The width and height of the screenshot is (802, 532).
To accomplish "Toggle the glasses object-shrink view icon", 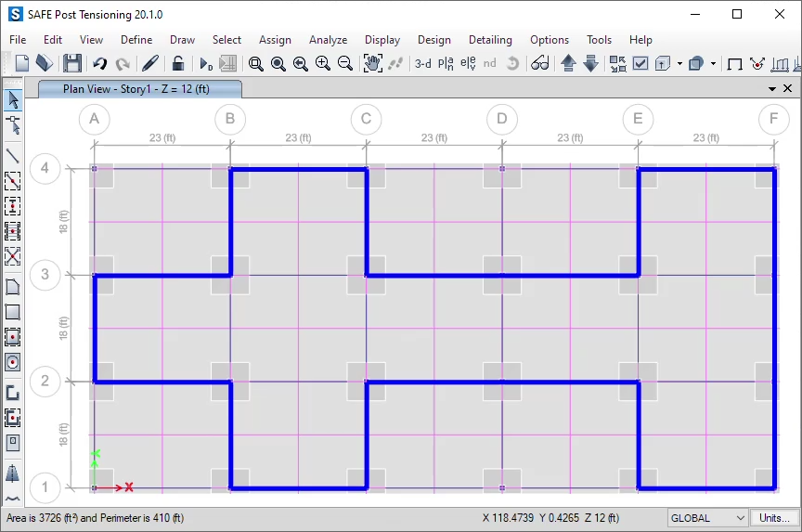I will tap(539, 63).
